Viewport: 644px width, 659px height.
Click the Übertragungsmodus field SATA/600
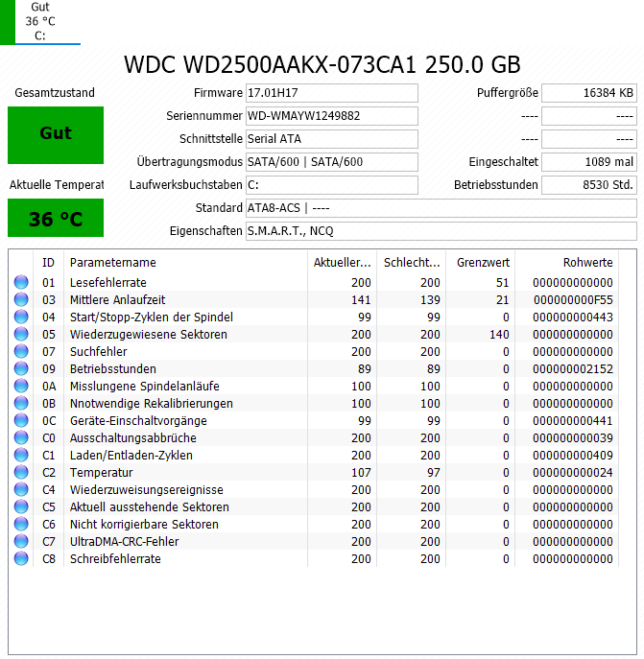click(331, 162)
